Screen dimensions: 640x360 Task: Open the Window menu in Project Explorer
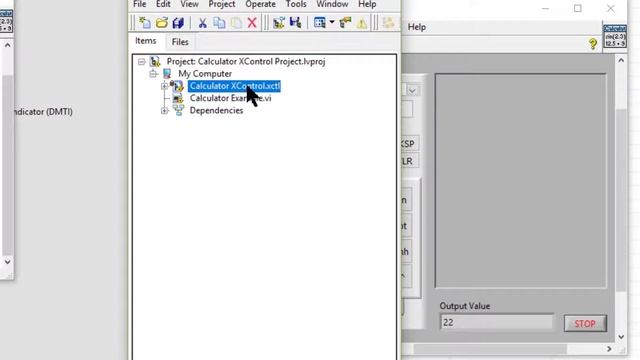pos(332,4)
